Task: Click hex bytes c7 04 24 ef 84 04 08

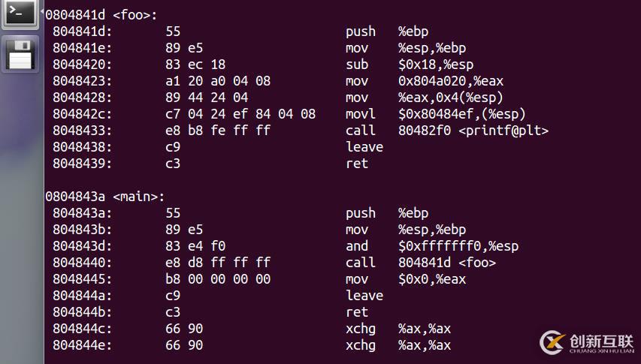Action: [240, 114]
